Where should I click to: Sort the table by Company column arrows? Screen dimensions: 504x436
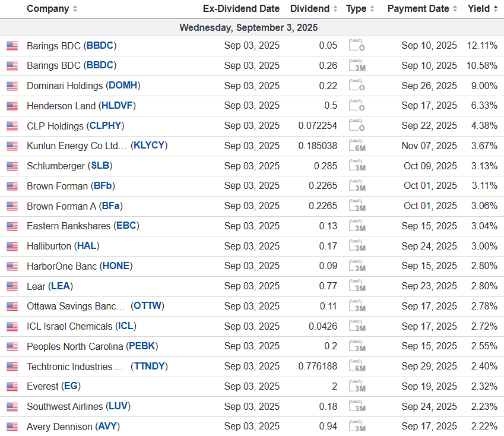[x=74, y=9]
